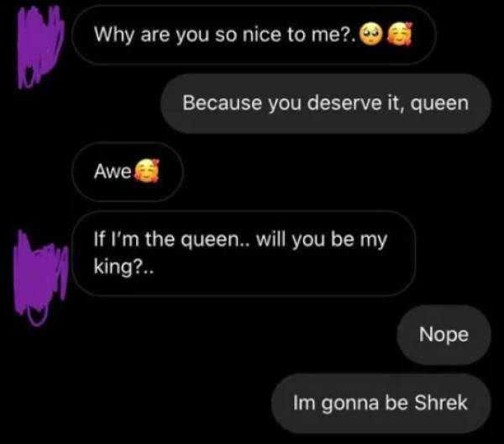Click the word 'Shrek'

pyautogui.click(x=441, y=403)
